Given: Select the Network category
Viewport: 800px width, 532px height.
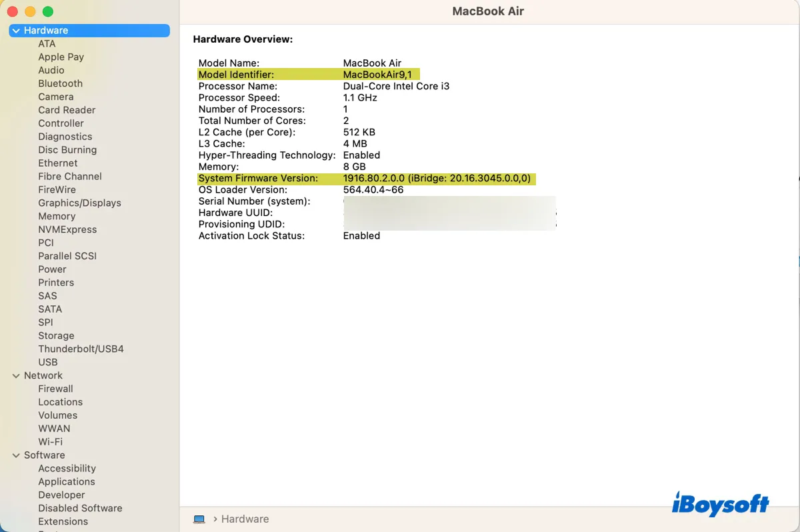Looking at the screenshot, I should coord(43,376).
